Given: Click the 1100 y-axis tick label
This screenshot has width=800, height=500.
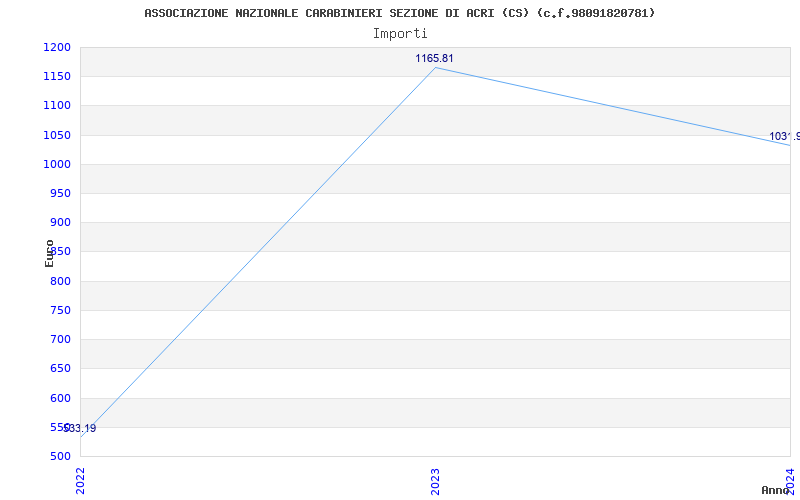Looking at the screenshot, I should click(57, 106).
